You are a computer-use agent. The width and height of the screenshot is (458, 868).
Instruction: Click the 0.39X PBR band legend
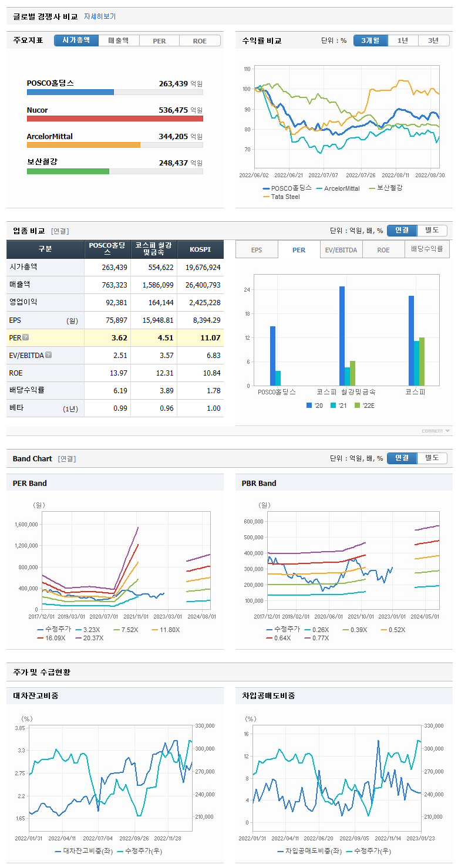(354, 629)
